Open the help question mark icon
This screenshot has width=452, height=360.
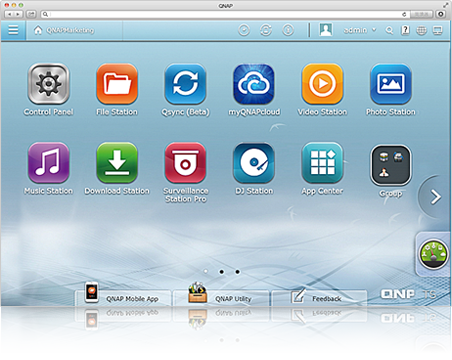405,30
